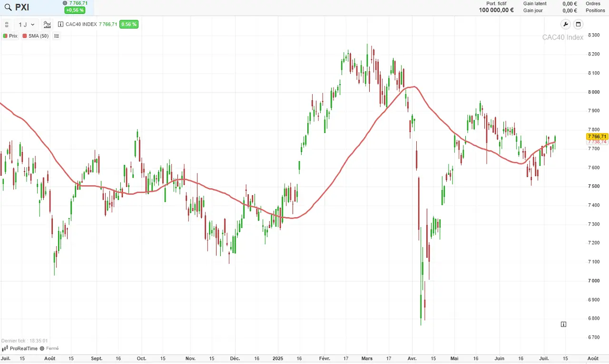Viewport: 609px width, 364px height.
Task: Click the yellow 7 766,71 price tag on axis
Action: coord(597,136)
